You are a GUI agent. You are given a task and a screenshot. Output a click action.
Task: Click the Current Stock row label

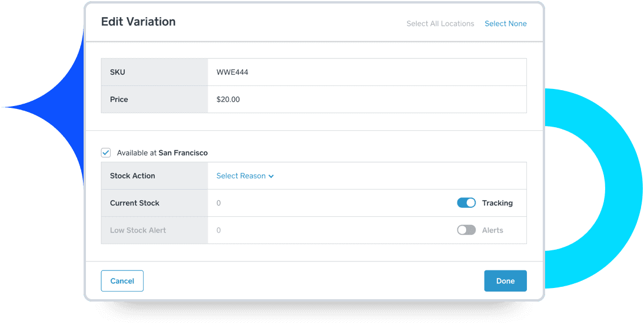coord(135,203)
